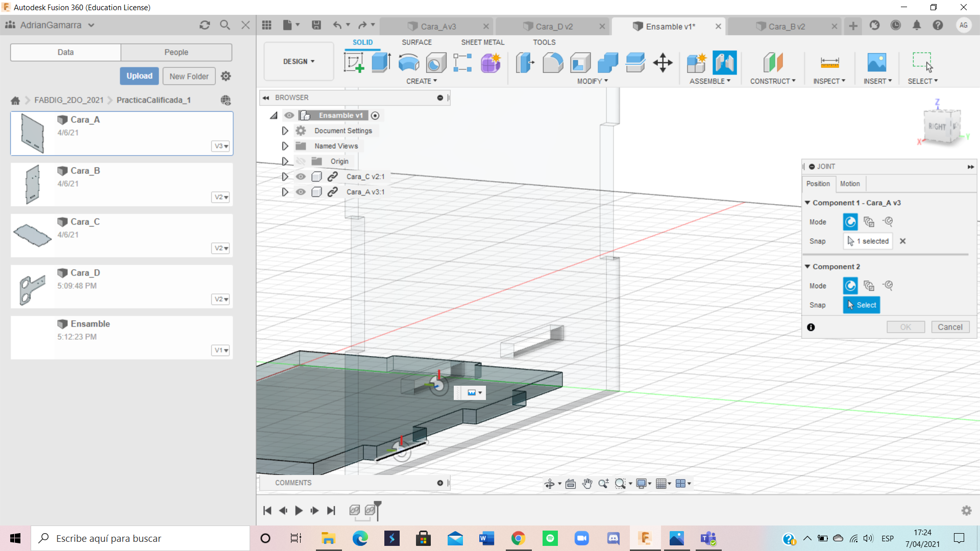Select the Revolve tool
This screenshot has height=551, width=980.
[x=409, y=63]
